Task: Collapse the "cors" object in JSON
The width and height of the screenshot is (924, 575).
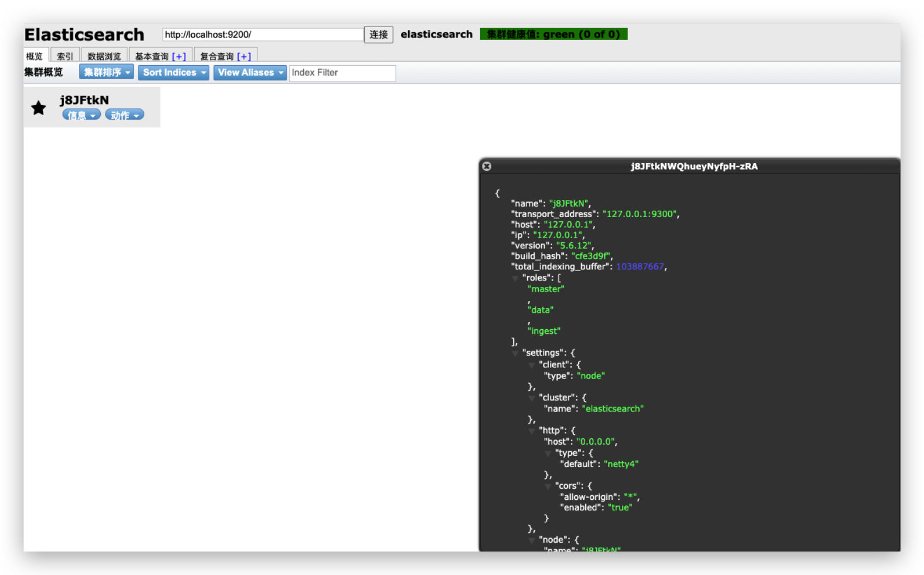Action: click(548, 486)
